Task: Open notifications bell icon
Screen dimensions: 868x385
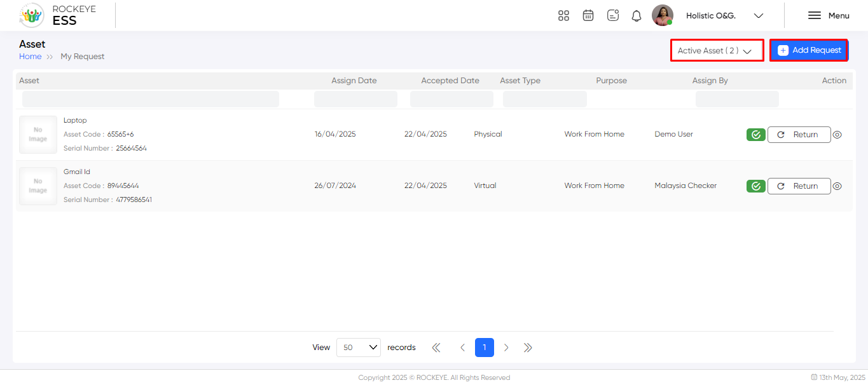Action: point(637,15)
